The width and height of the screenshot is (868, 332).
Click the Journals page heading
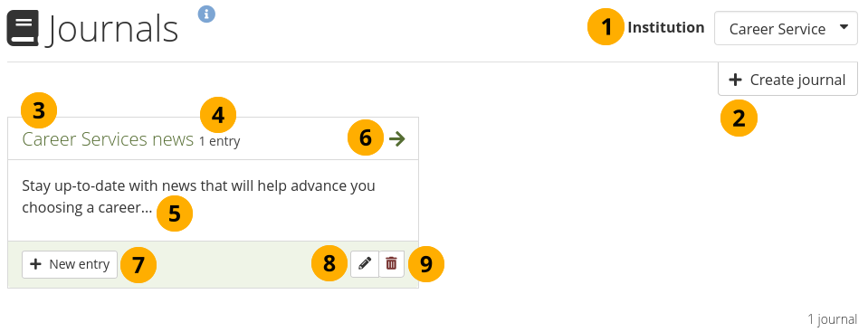[113, 29]
